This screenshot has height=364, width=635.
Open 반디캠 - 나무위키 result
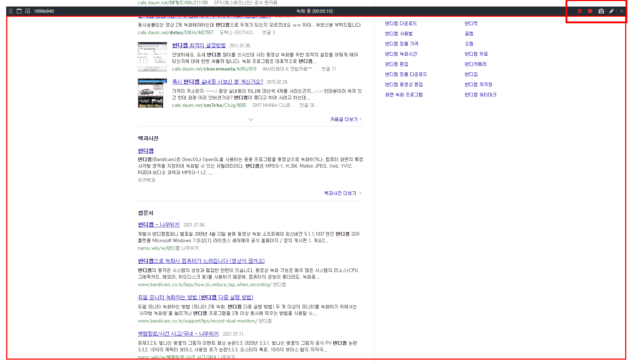(159, 225)
